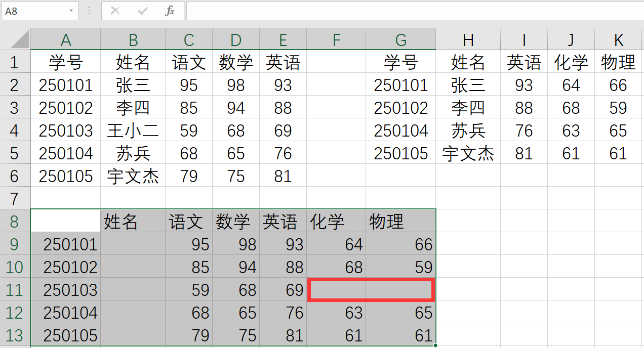The image size is (644, 348).
Task: Select column F header
Action: pyautogui.click(x=336, y=39)
